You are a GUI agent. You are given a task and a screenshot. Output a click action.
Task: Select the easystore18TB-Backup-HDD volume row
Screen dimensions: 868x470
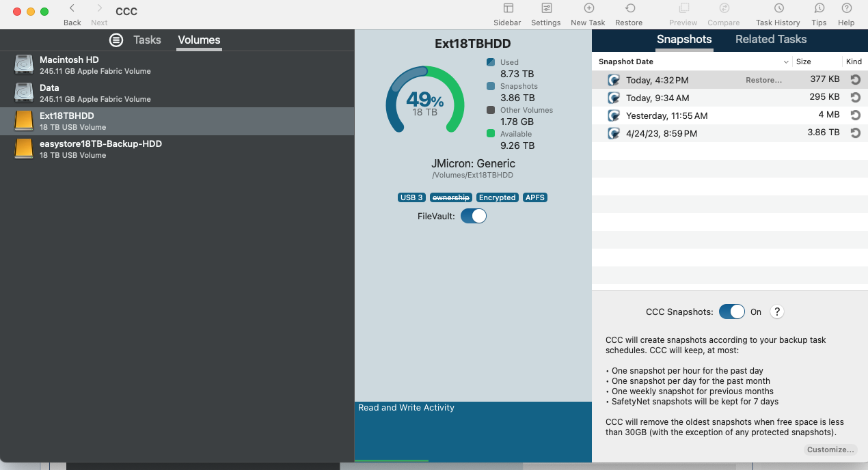click(x=177, y=149)
